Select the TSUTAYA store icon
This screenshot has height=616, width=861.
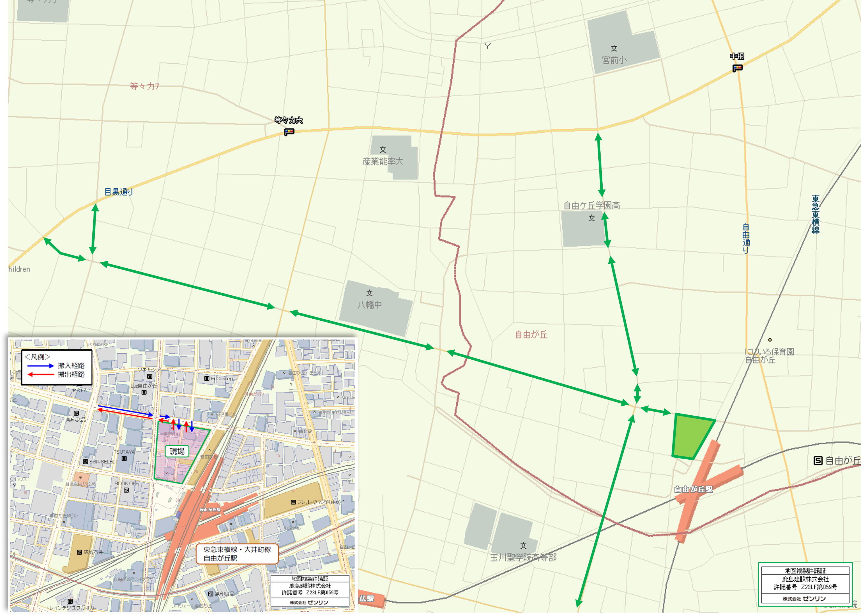click(124, 459)
